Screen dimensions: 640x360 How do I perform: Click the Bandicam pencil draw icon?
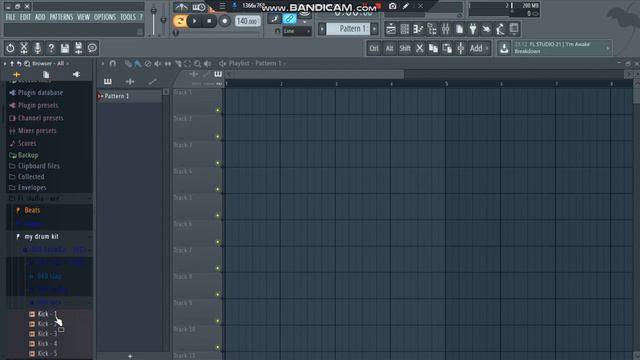[406, 6]
